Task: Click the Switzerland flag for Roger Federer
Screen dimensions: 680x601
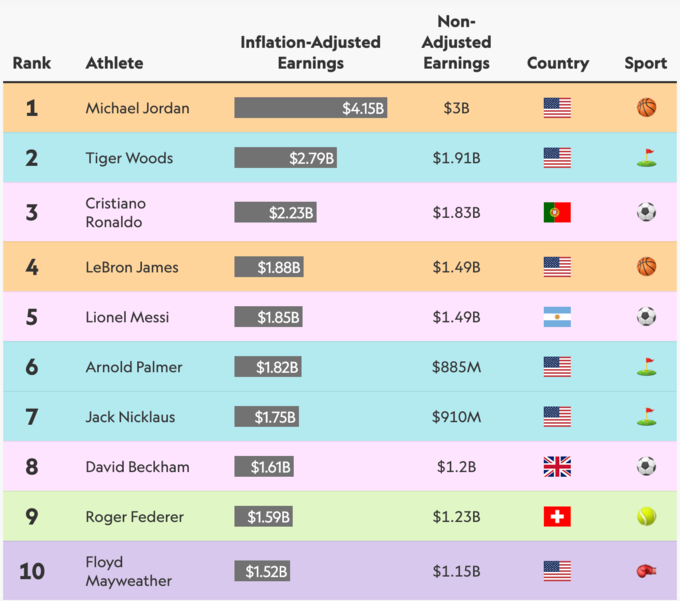Action: click(x=557, y=517)
